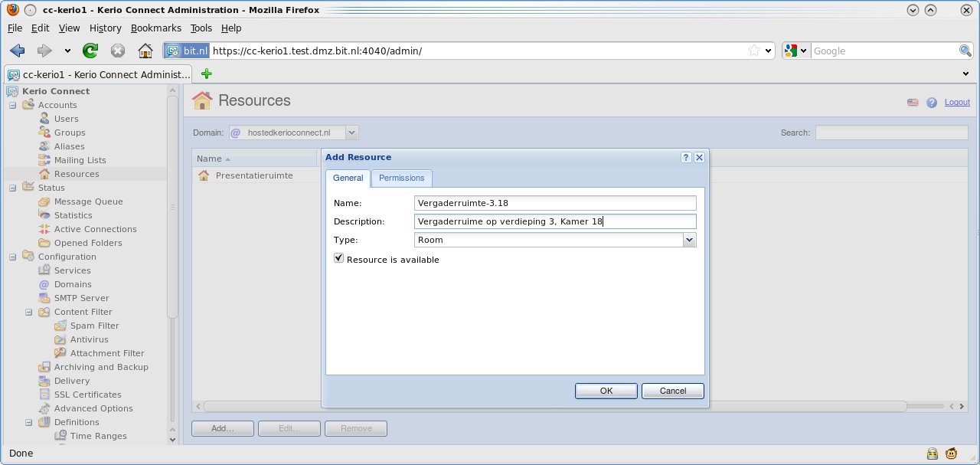Click the Active Connections icon
The height and width of the screenshot is (465, 980).
coord(44,229)
